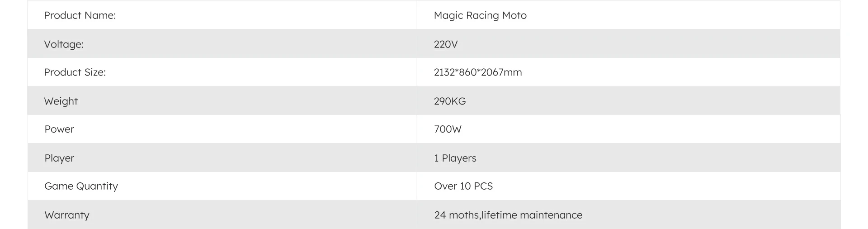Select the Over 10 PCS value
The height and width of the screenshot is (229, 868).
[463, 186]
